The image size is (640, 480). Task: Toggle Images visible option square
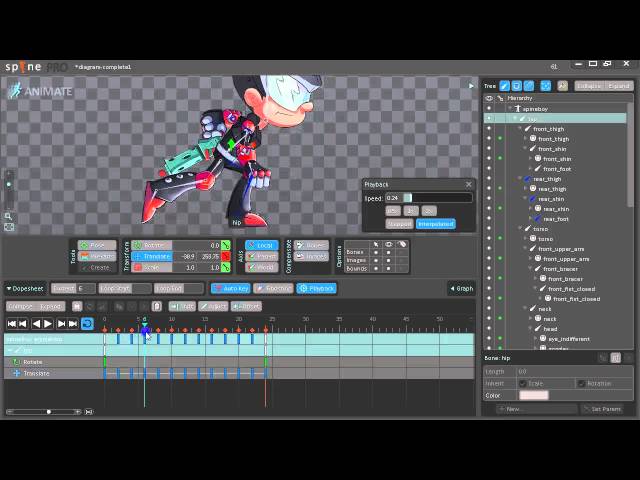pyautogui.click(x=389, y=260)
